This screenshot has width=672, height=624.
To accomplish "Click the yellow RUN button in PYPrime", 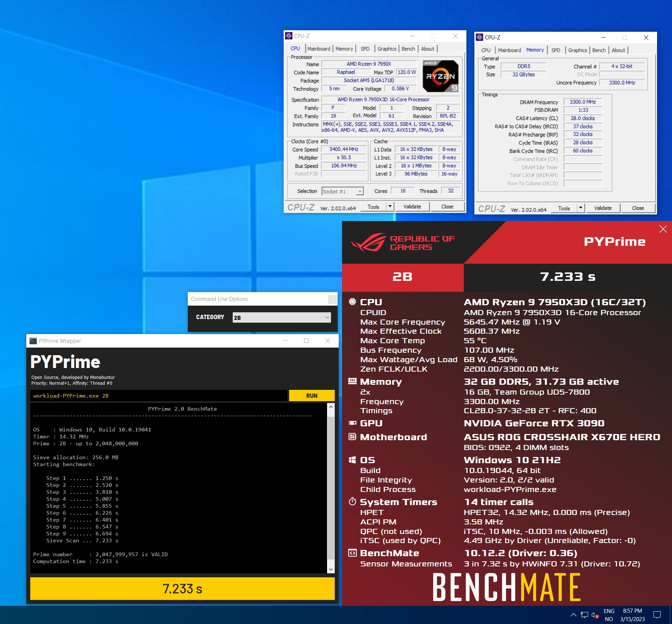I will coord(312,395).
